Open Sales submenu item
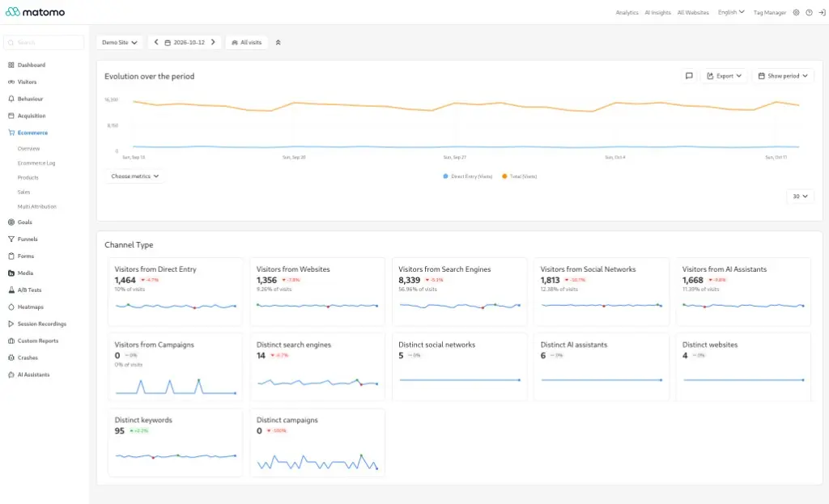The image size is (829, 504). tap(23, 193)
